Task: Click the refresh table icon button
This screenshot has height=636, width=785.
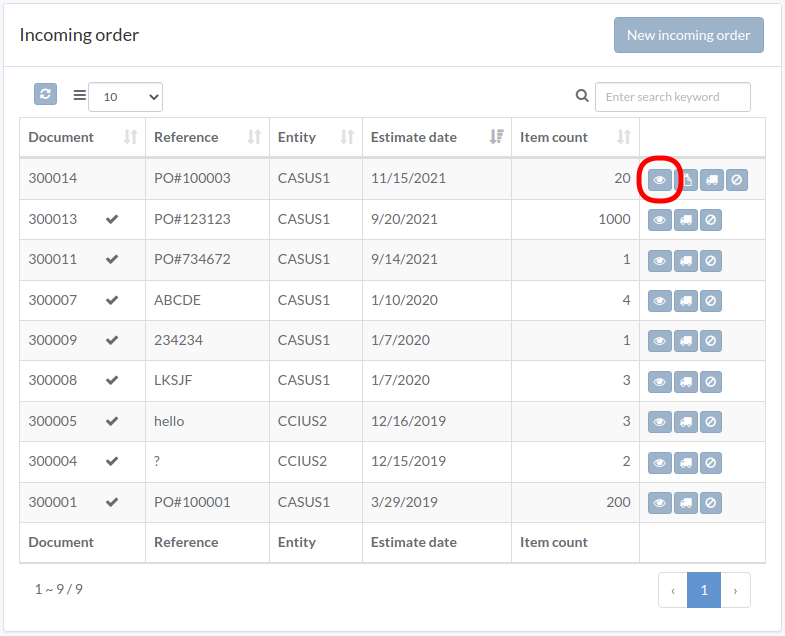Action: [45, 94]
